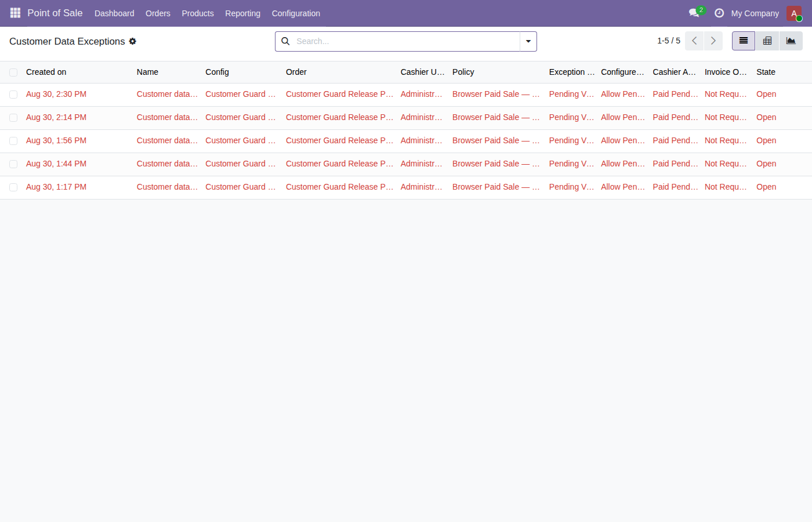This screenshot has width=812, height=522.
Task: Open the activities clock icon
Action: click(x=719, y=13)
